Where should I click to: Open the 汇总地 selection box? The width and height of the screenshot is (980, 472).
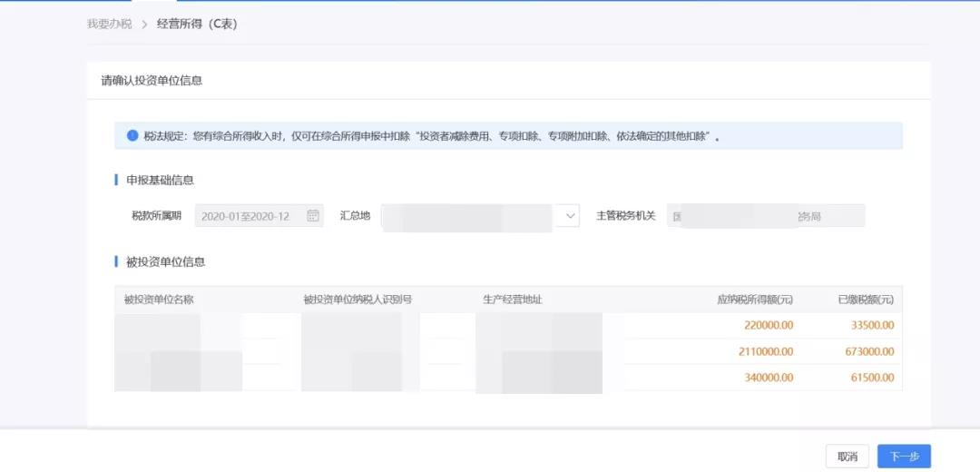coord(481,216)
